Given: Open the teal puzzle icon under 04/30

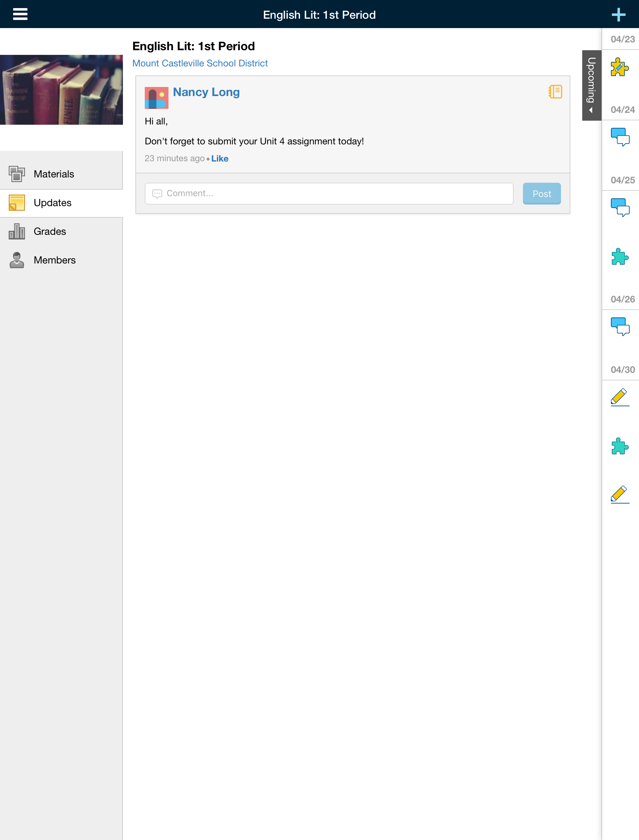Looking at the screenshot, I should (620, 446).
